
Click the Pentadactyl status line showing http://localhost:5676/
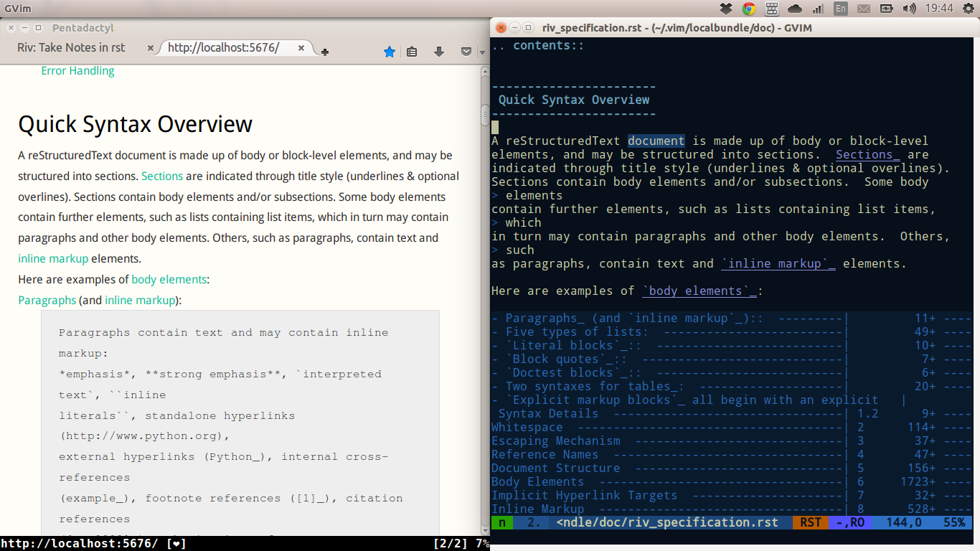click(92, 544)
